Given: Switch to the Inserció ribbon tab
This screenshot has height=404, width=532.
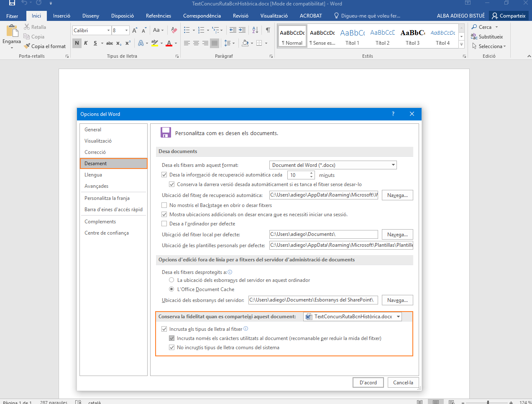Looking at the screenshot, I should coord(61,15).
